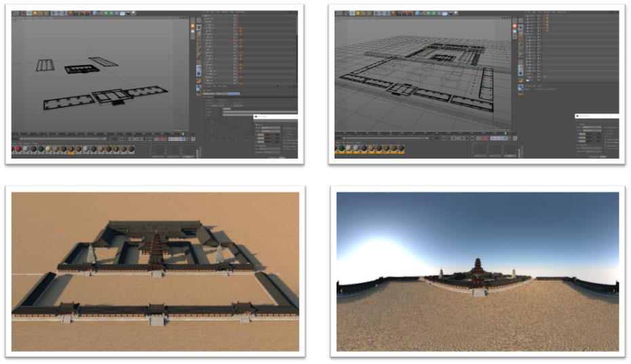Open the panoramic render with the blue sky
Image resolution: width=631 pixels, height=364 pixels.
point(478,271)
